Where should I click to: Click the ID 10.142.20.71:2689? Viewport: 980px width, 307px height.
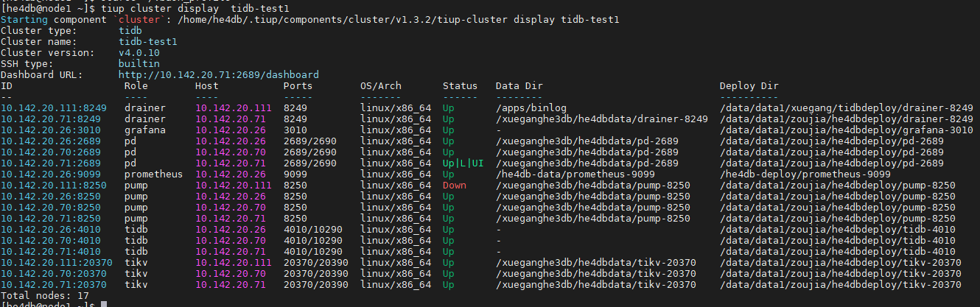coord(51,163)
